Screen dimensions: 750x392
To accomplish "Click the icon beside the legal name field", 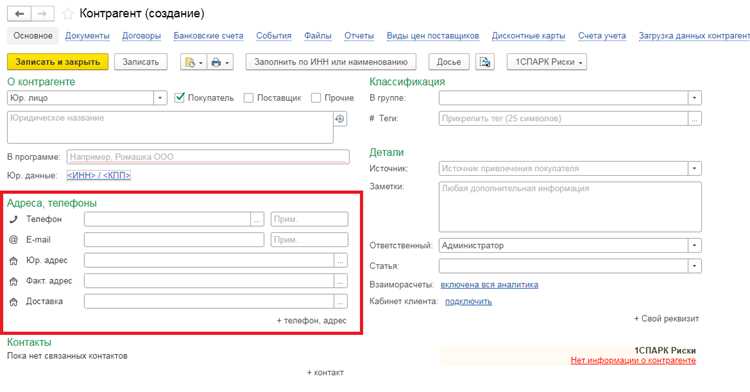I will click(x=340, y=119).
